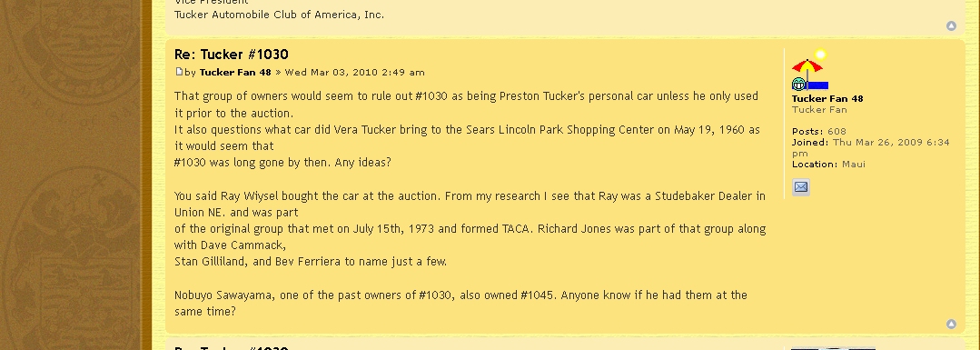Image resolution: width=980 pixels, height=350 pixels.
Task: Click the Location: Maui field
Action: click(828, 164)
